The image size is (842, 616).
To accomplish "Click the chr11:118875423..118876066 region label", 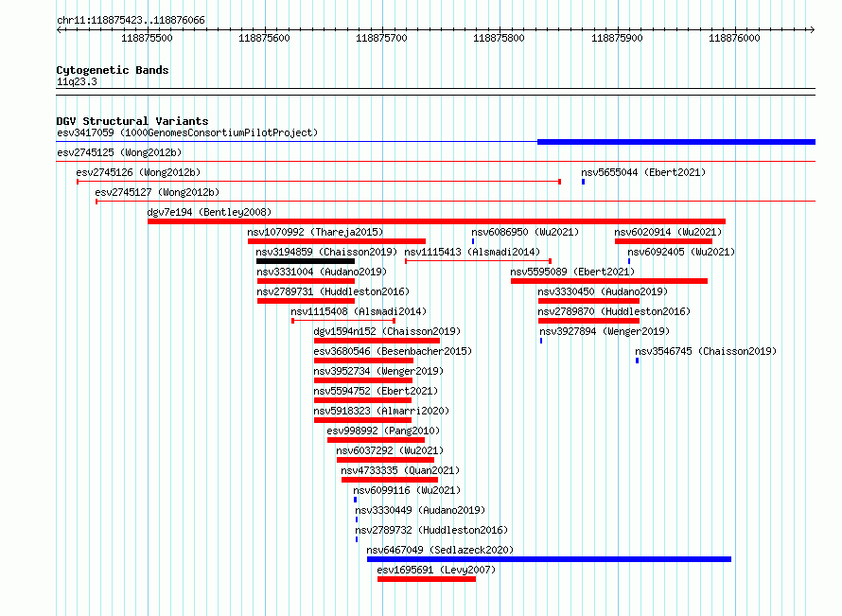I will pyautogui.click(x=131, y=20).
